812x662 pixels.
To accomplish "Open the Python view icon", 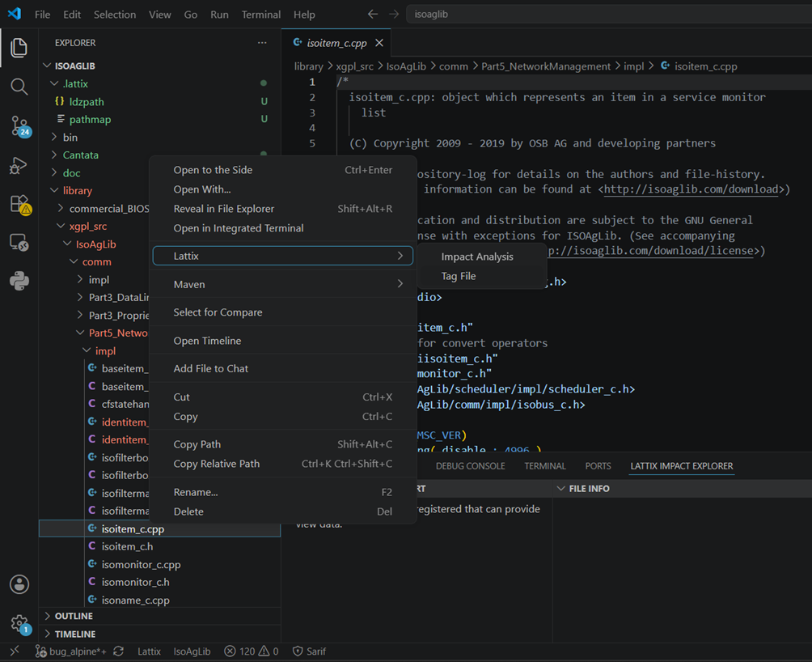I will [19, 281].
